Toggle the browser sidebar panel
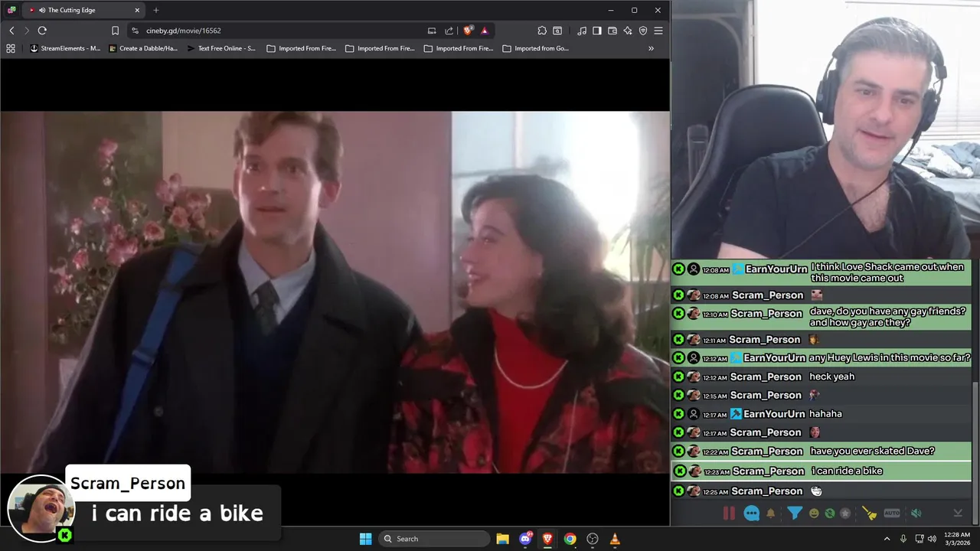980x551 pixels. [597, 31]
